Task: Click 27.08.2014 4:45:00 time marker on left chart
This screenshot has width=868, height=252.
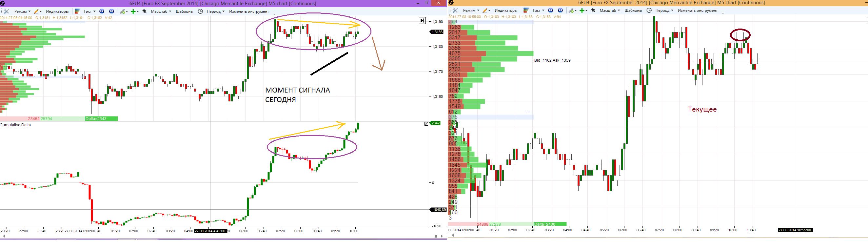Action: (210, 231)
